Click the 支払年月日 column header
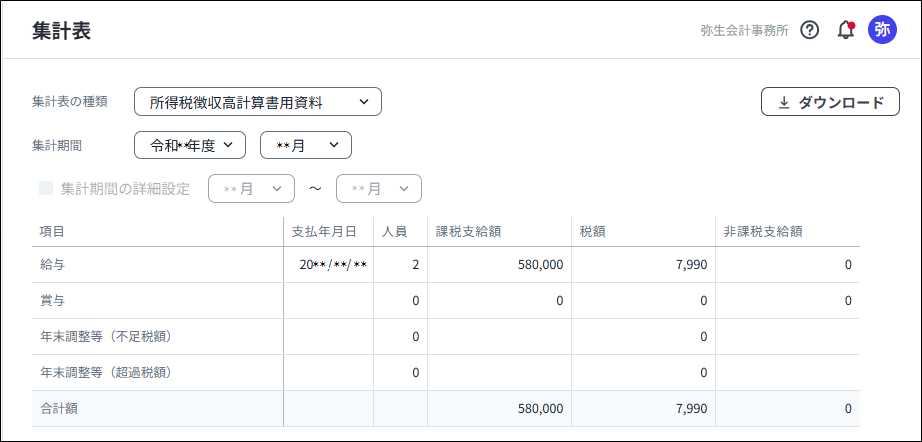Image resolution: width=922 pixels, height=442 pixels. point(324,231)
